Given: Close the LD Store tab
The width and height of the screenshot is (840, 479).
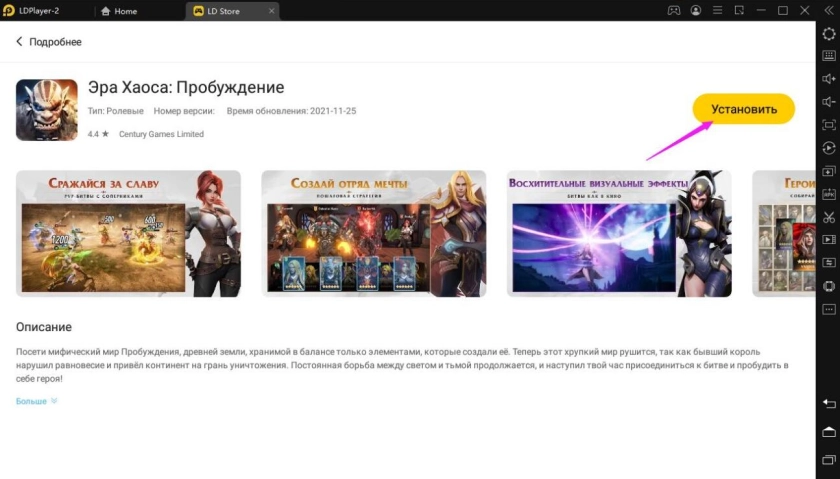Looking at the screenshot, I should [272, 11].
